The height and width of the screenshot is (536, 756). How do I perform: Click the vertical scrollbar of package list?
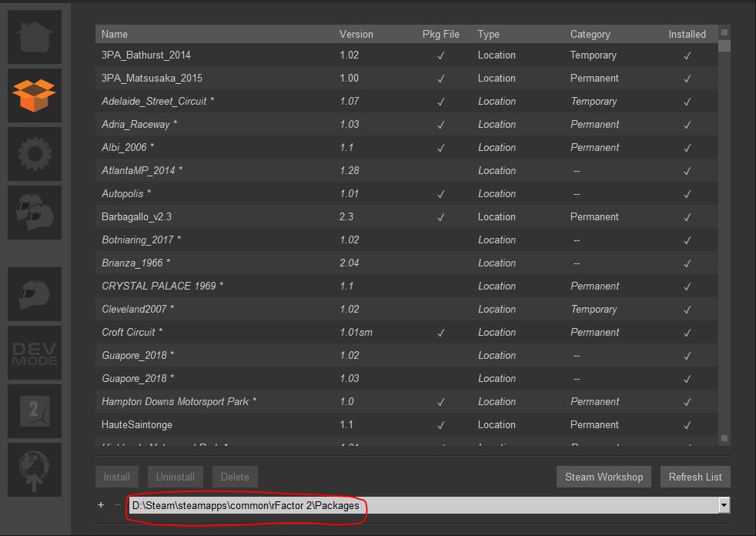(724, 231)
